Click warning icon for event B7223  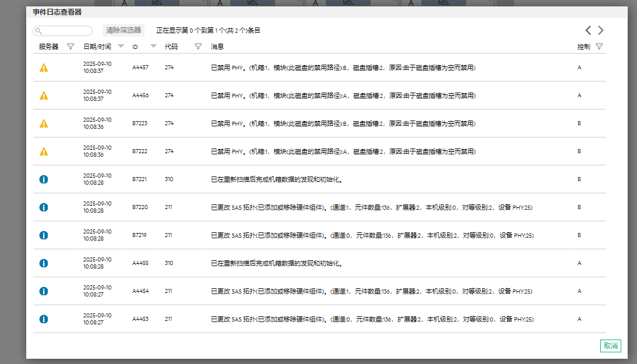coord(44,124)
